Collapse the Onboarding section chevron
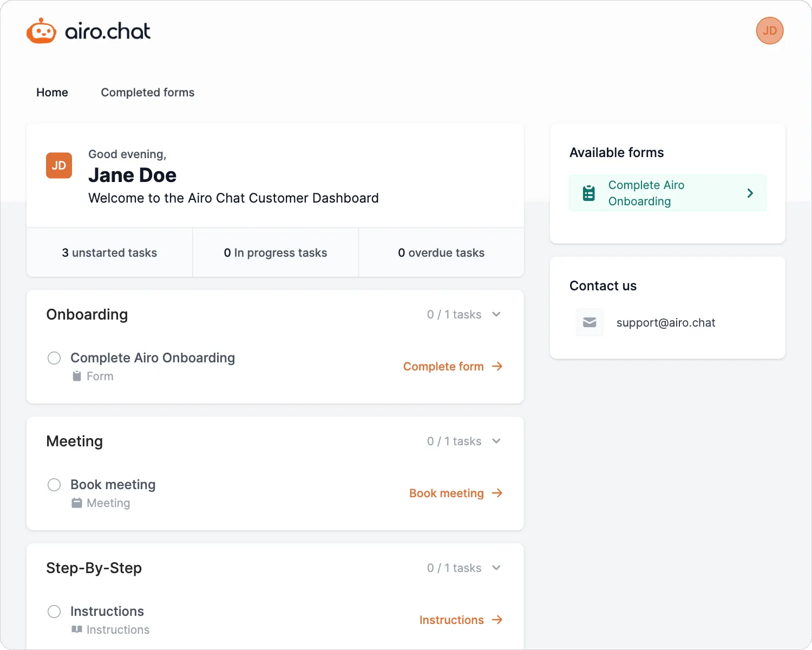 coord(496,315)
